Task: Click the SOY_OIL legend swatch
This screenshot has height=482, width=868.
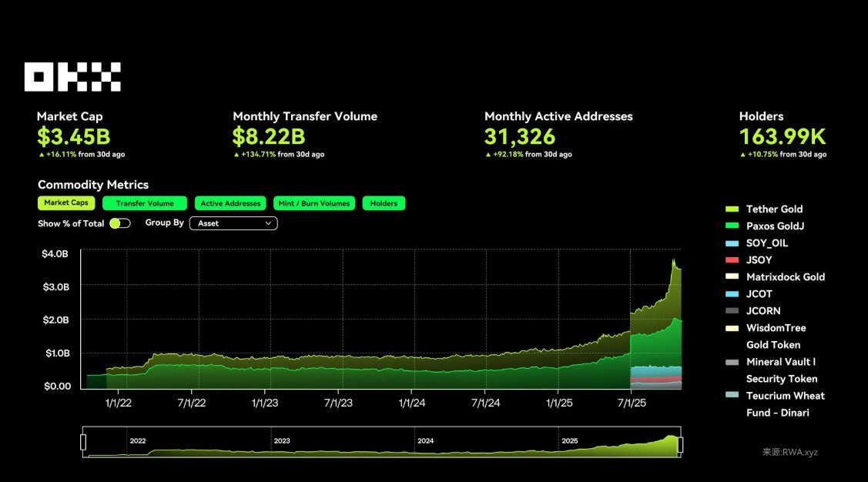Action: coord(732,243)
